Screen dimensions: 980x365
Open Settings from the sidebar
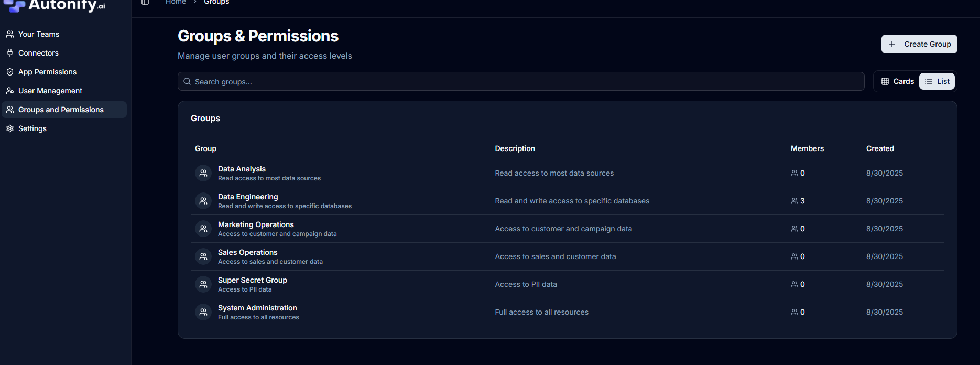coord(63,128)
